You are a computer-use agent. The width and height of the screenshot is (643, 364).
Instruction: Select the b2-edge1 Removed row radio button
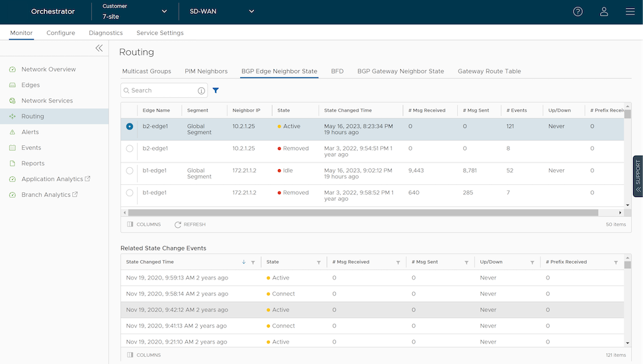(130, 149)
